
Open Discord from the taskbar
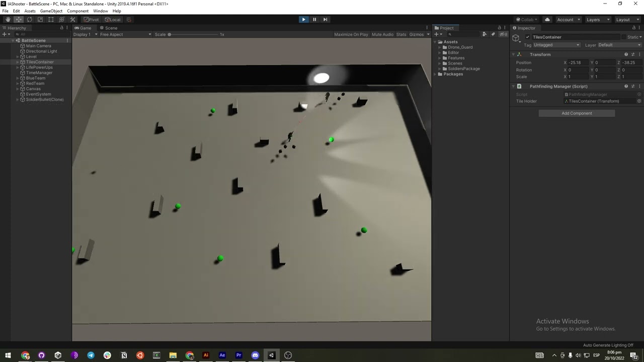(255, 355)
